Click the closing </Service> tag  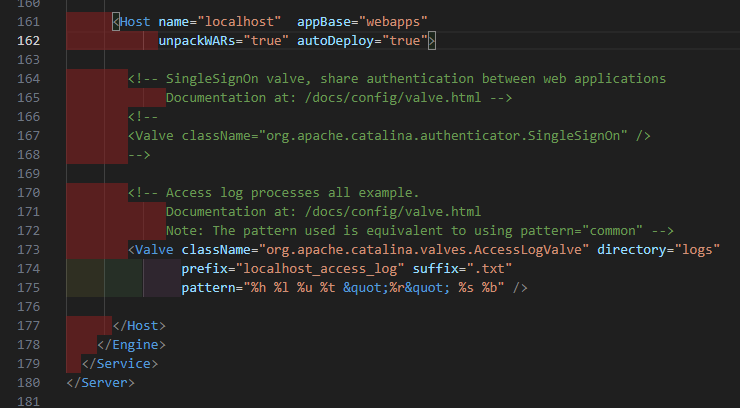[x=120, y=364]
